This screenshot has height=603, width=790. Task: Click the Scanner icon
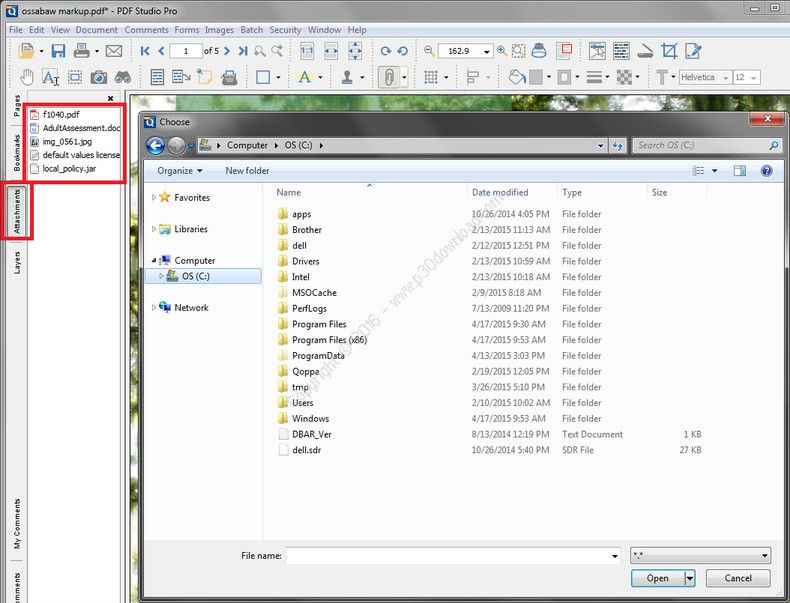point(645,51)
